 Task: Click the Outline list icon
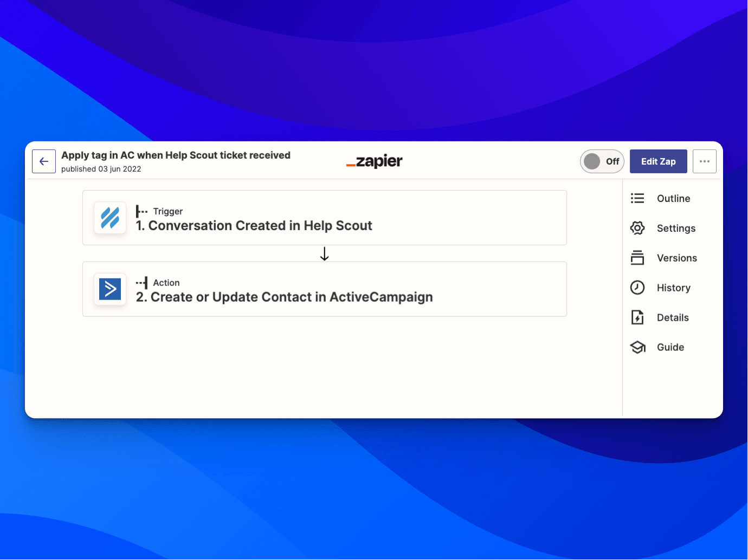[637, 198]
